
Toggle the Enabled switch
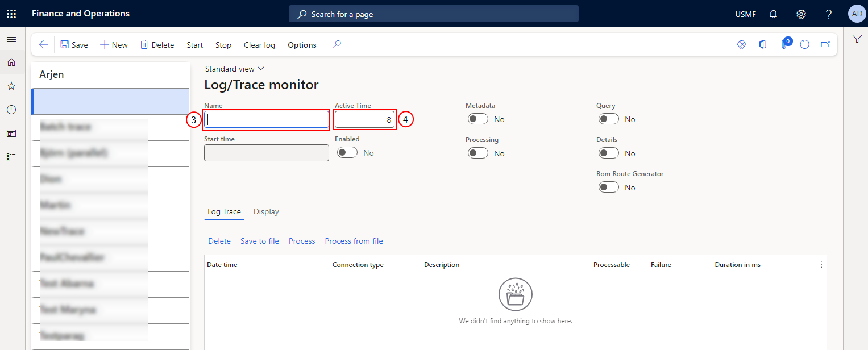click(347, 153)
